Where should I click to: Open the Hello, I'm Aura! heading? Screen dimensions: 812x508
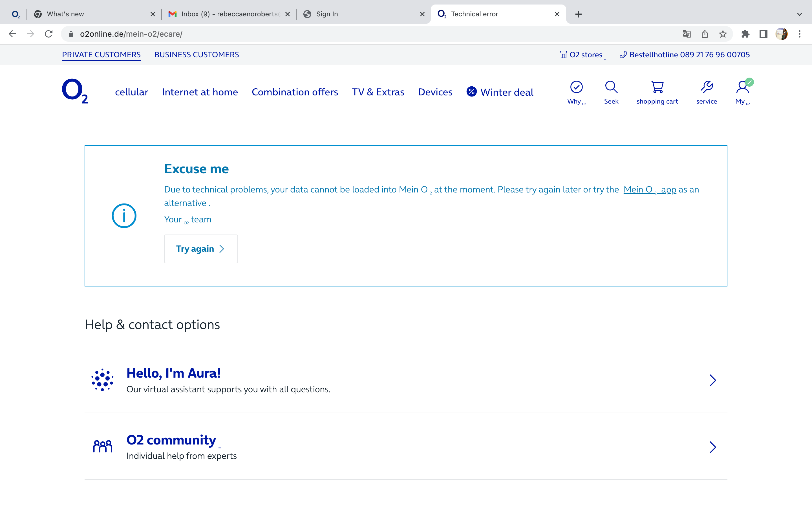173,373
